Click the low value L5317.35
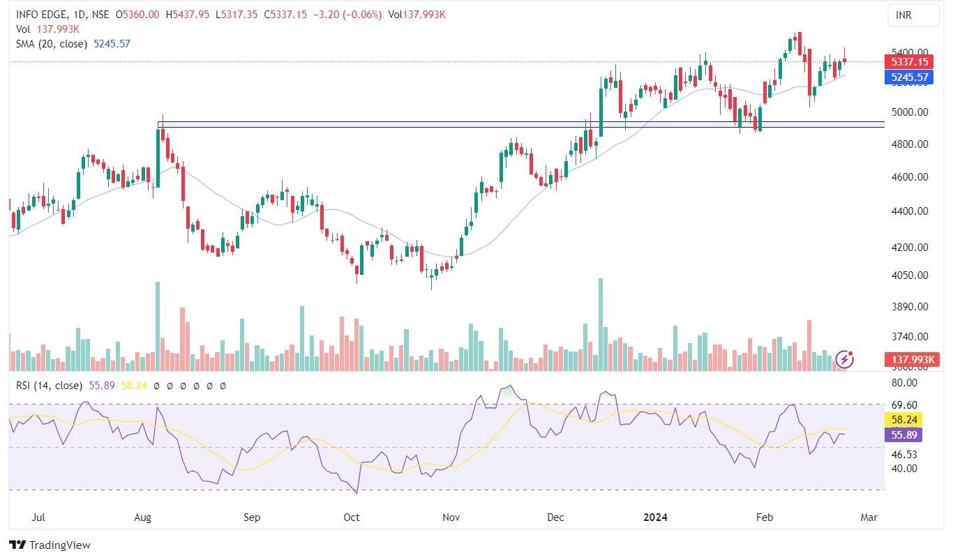 (237, 15)
